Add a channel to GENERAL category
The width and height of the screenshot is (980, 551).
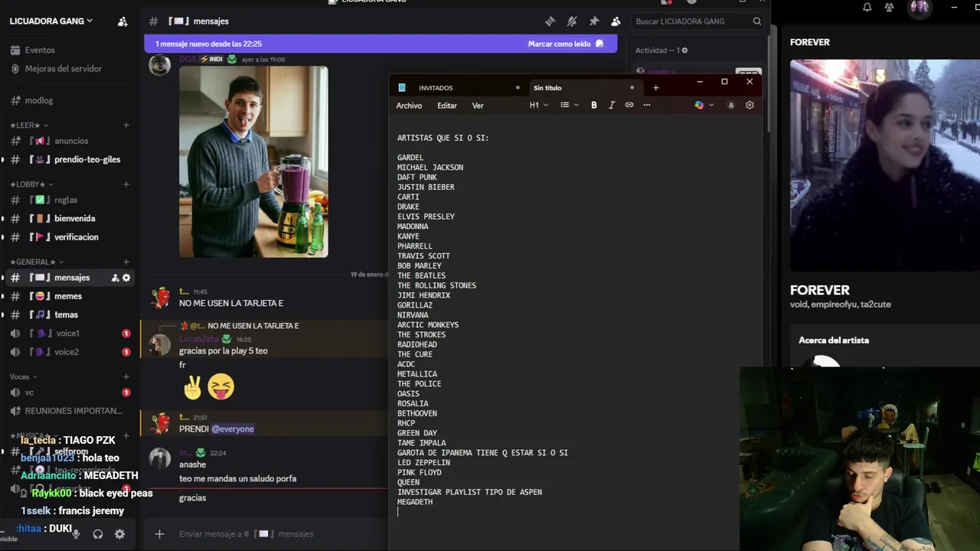click(x=126, y=262)
